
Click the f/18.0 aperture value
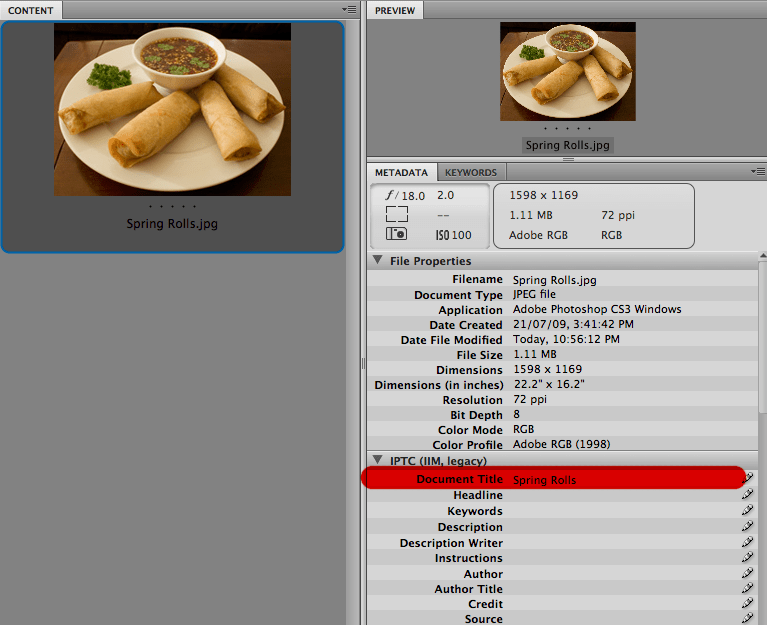[x=405, y=196]
